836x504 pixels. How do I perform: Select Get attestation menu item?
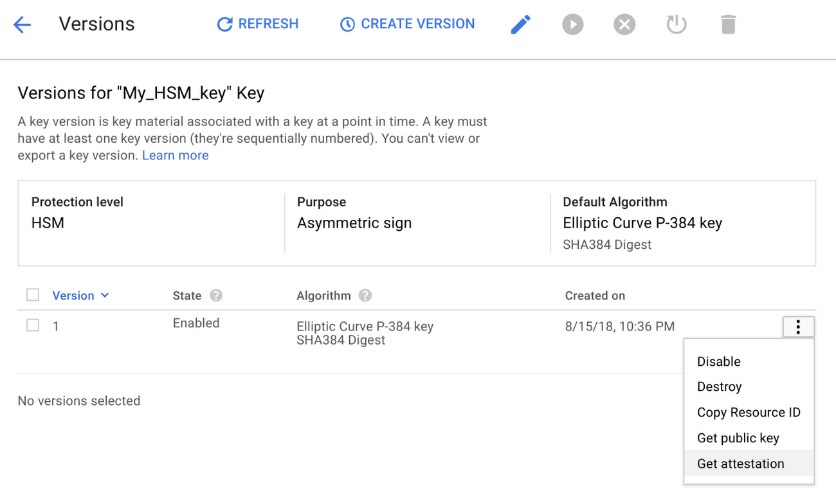(x=741, y=464)
